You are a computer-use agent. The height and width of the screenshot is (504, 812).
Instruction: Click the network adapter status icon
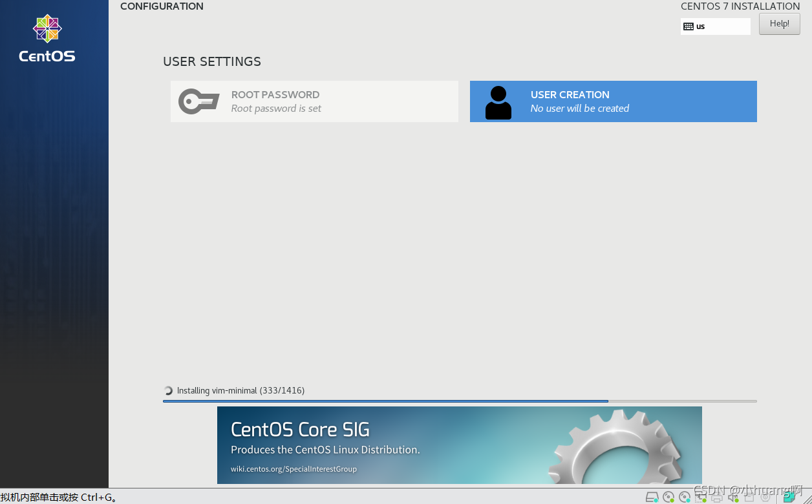pyautogui.click(x=701, y=497)
